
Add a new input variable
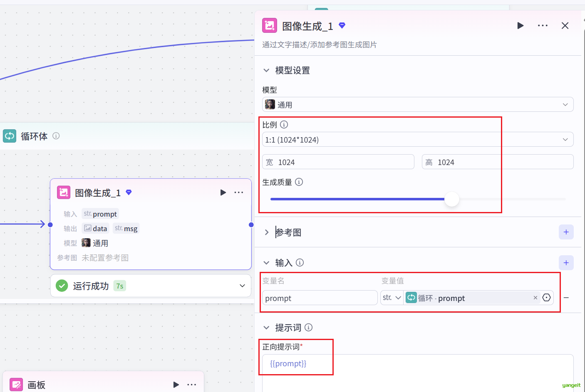(x=566, y=263)
